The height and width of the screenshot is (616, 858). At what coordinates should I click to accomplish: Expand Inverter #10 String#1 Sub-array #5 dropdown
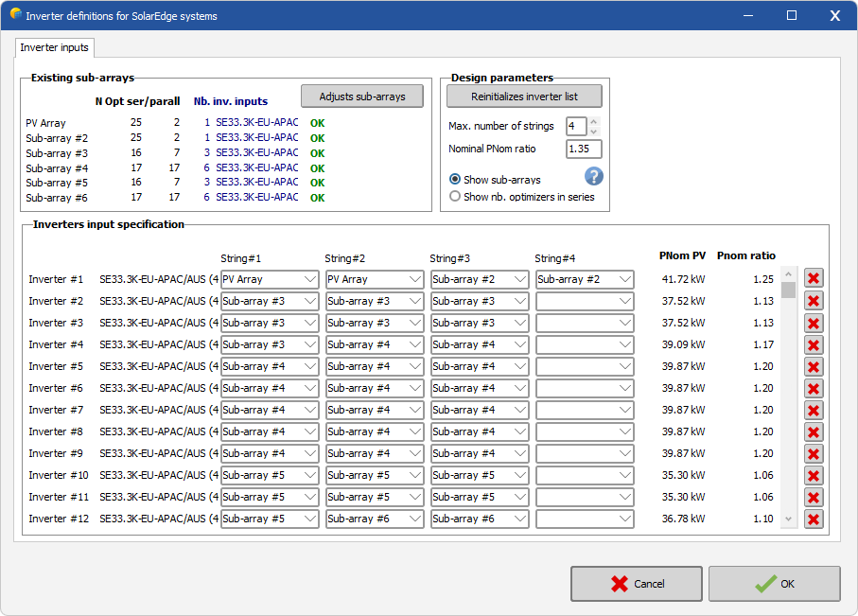(270, 475)
